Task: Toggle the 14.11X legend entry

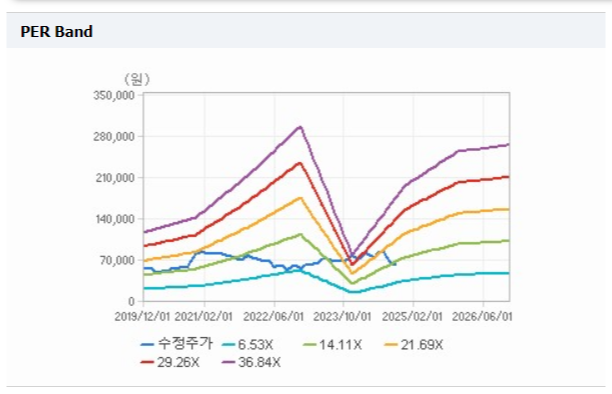Action: click(333, 345)
